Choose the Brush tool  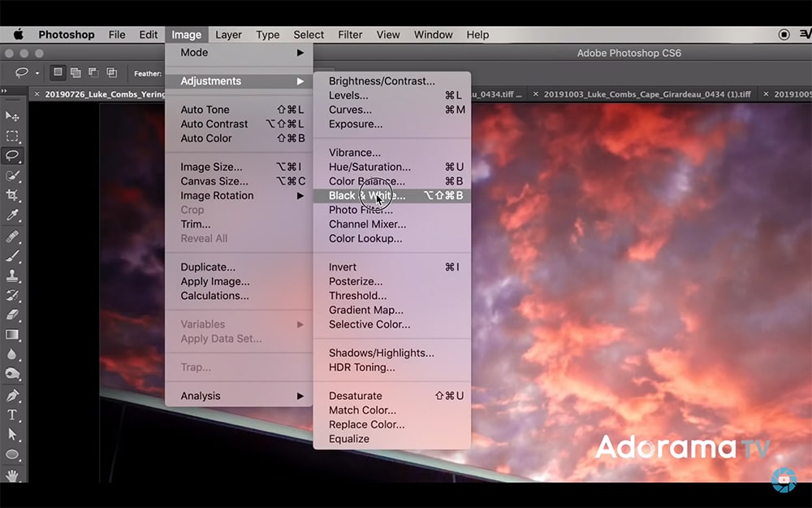[x=12, y=255]
